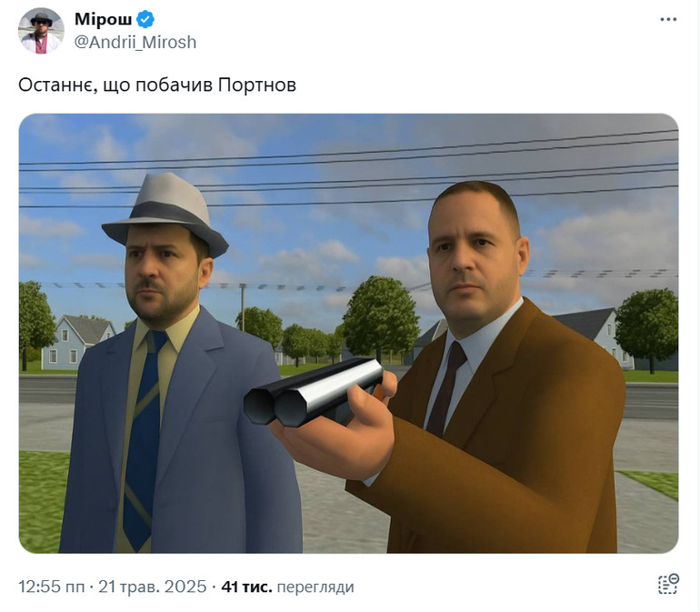The width and height of the screenshot is (700, 612).
Task: Click the blue striped necktie in the picture
Action: (144, 437)
